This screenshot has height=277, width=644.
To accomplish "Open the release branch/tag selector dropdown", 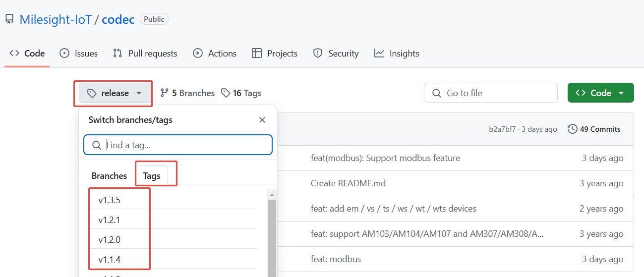I will pos(115,93).
